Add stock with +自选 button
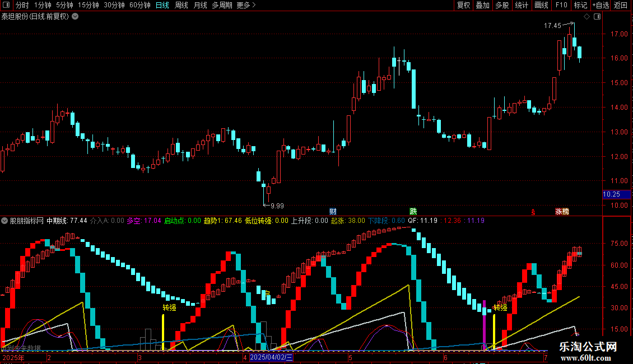 [x=601, y=5]
